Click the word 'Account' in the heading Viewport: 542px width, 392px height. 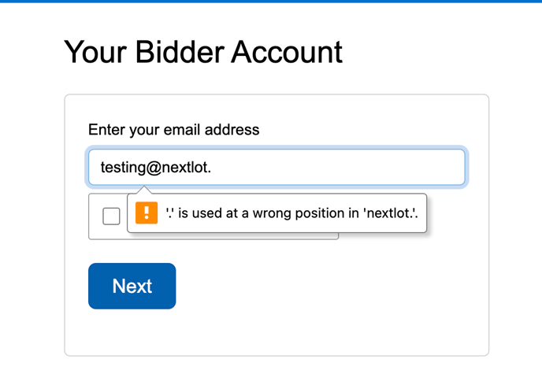(287, 52)
